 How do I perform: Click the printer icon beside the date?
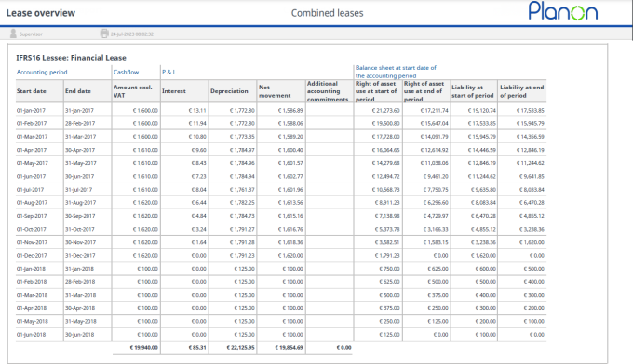(104, 34)
